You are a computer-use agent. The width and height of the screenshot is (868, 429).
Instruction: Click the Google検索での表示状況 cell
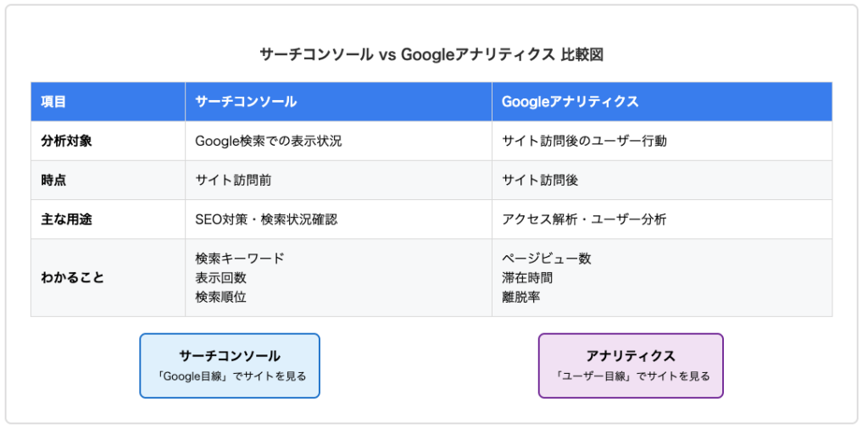tap(268, 141)
